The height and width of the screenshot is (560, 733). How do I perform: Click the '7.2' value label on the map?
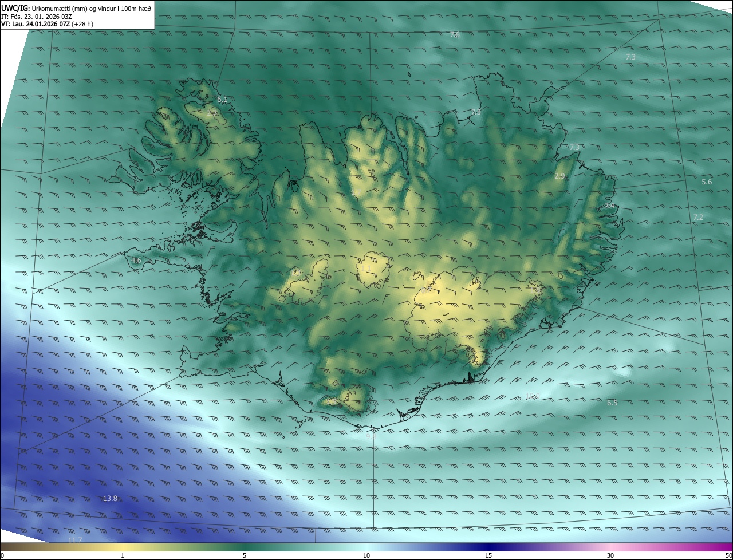pyautogui.click(x=698, y=218)
